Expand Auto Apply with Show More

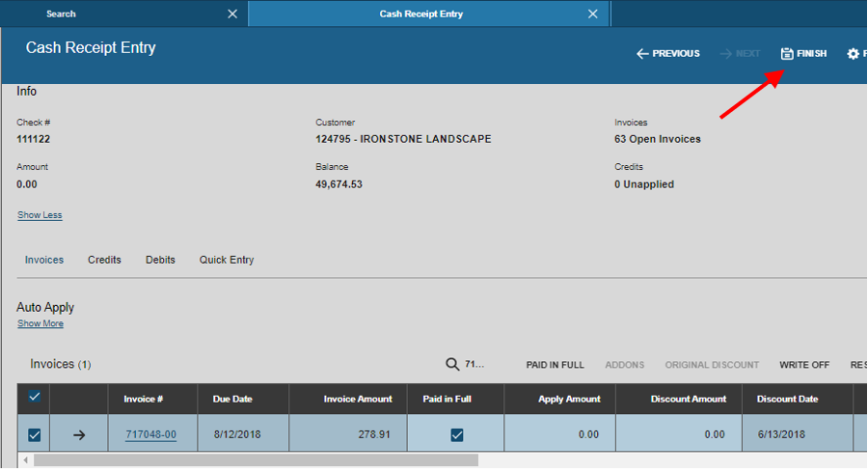click(x=41, y=323)
